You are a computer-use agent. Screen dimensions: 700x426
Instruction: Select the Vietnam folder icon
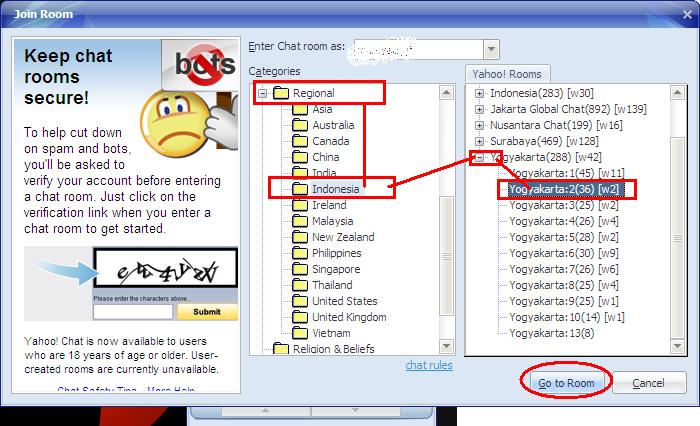point(300,333)
